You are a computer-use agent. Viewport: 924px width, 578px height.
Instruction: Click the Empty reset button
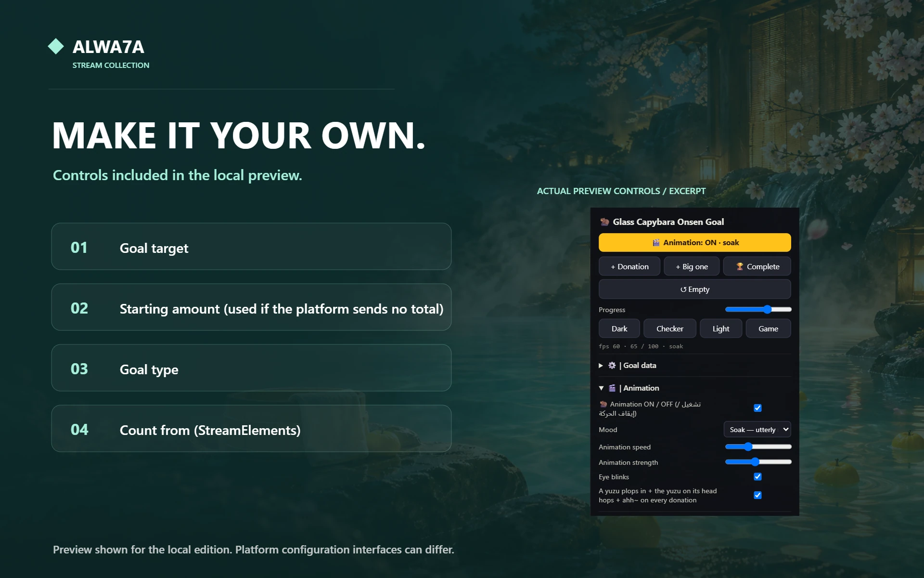[x=694, y=289]
